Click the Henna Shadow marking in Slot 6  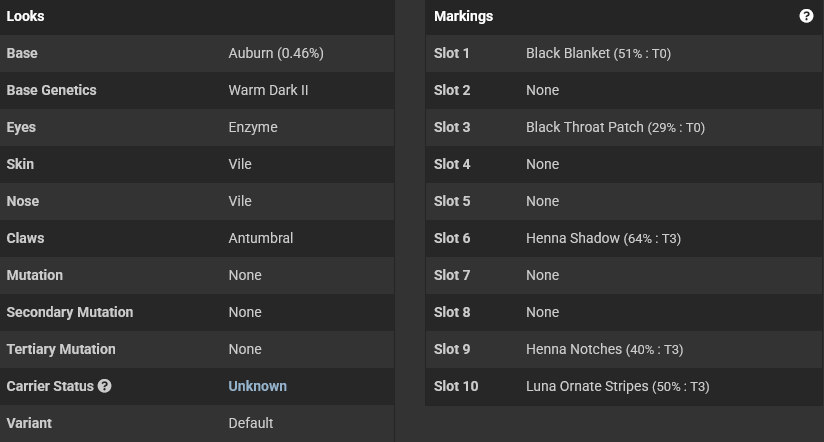click(603, 238)
